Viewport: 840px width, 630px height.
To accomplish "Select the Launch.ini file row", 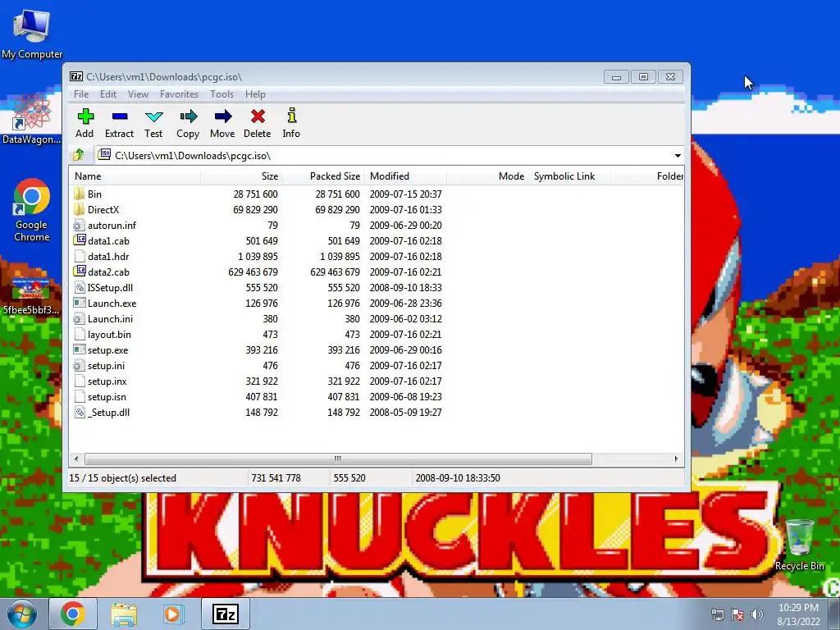I will pyautogui.click(x=377, y=319).
